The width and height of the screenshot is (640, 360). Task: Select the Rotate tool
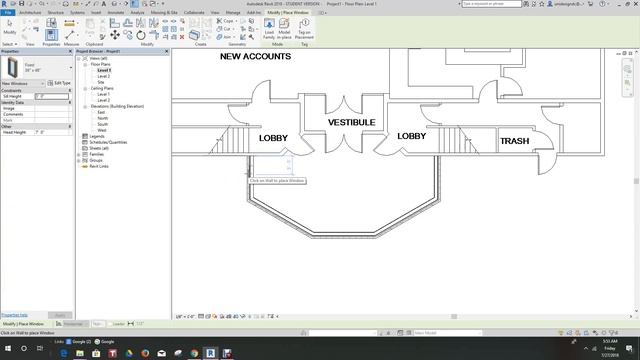click(x=141, y=35)
